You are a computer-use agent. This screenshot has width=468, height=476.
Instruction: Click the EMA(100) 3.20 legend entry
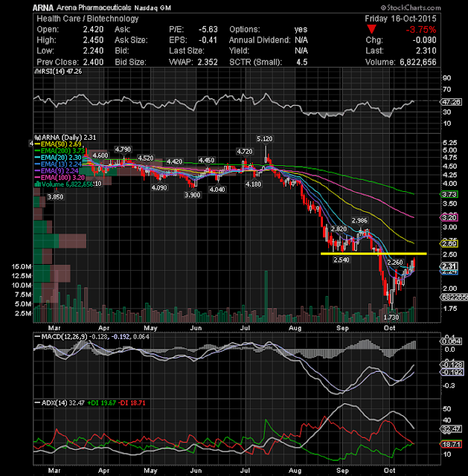(x=60, y=178)
